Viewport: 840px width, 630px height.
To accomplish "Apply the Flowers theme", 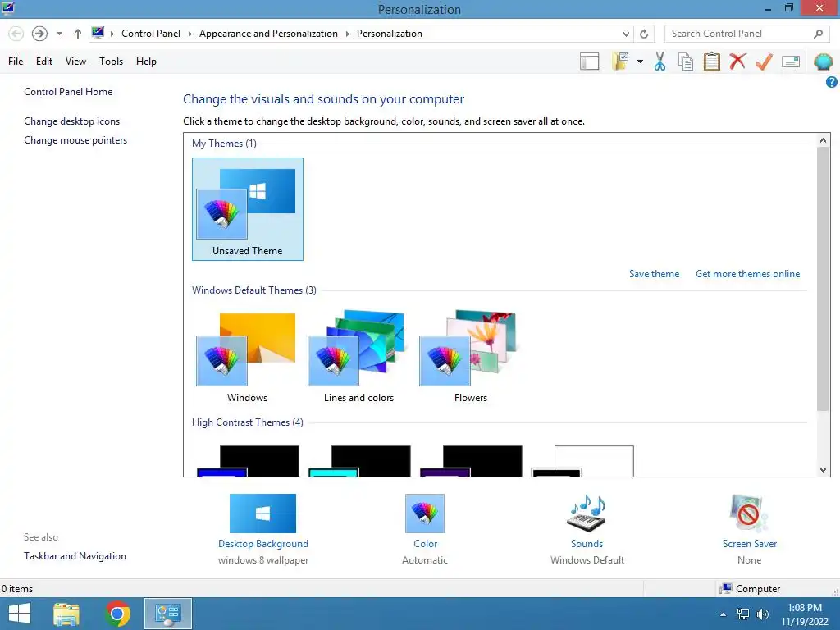I will (x=470, y=356).
